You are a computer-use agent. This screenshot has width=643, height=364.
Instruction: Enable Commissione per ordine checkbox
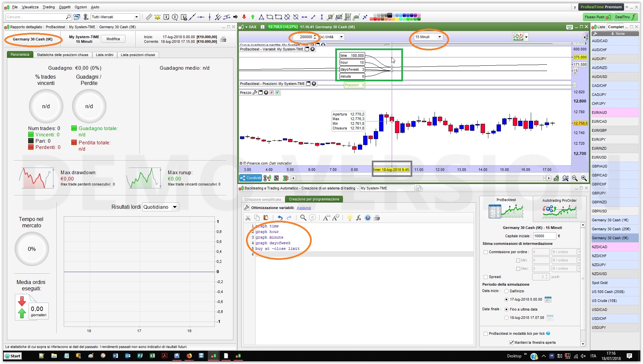[x=486, y=252]
